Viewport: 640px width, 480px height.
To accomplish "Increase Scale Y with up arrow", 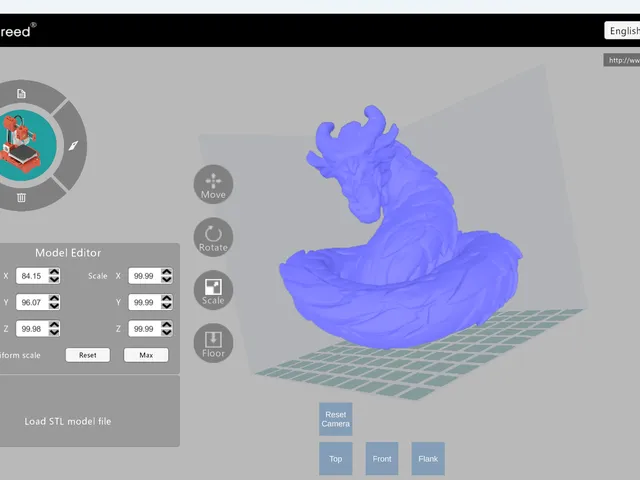I will pos(167,298).
